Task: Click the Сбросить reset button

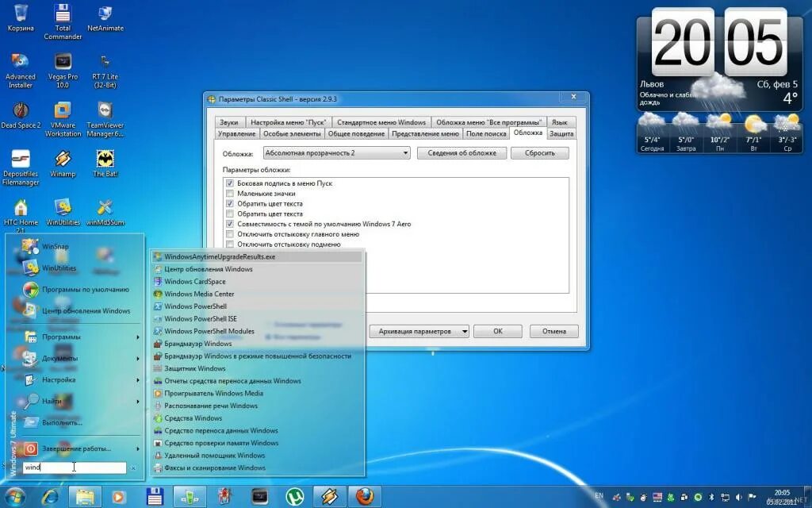Action: [x=539, y=153]
